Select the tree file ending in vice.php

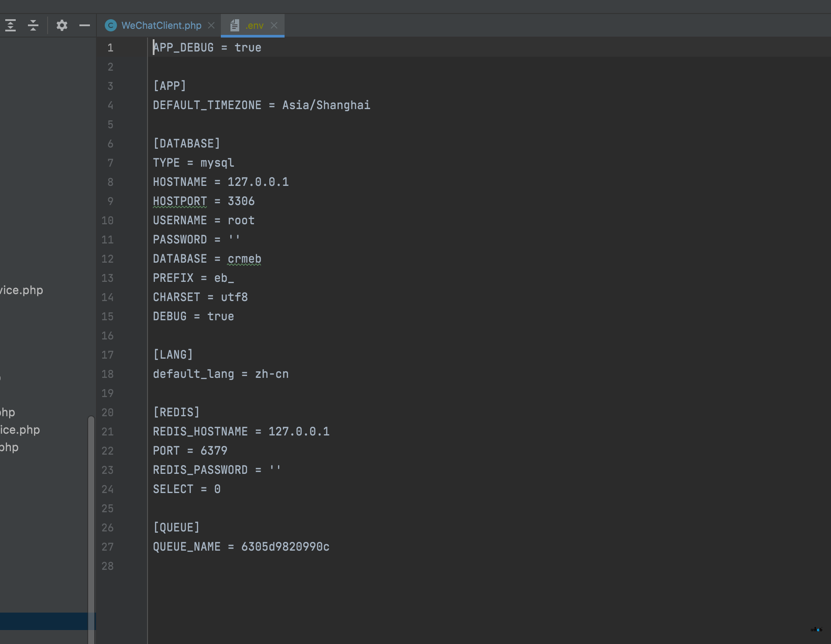point(21,290)
